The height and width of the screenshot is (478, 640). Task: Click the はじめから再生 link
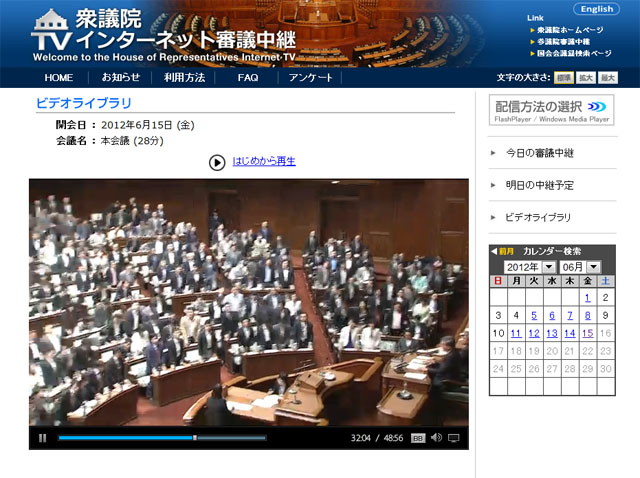pos(264,161)
